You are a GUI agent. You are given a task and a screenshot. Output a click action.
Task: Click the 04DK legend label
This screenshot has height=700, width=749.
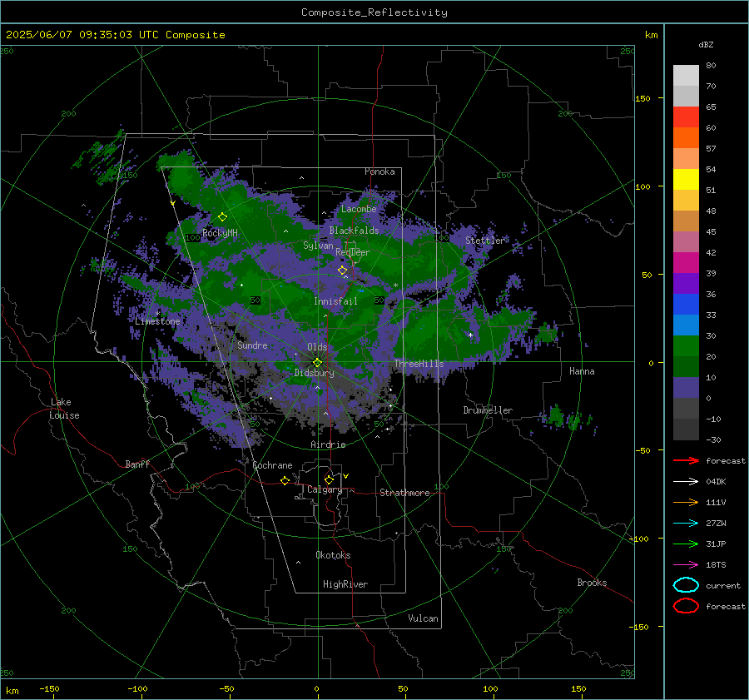[x=716, y=481]
